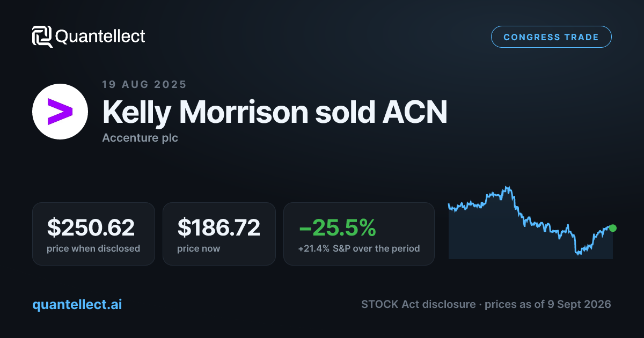Click the green end-point dot on chart
This screenshot has width=644, height=338.
pos(613,228)
